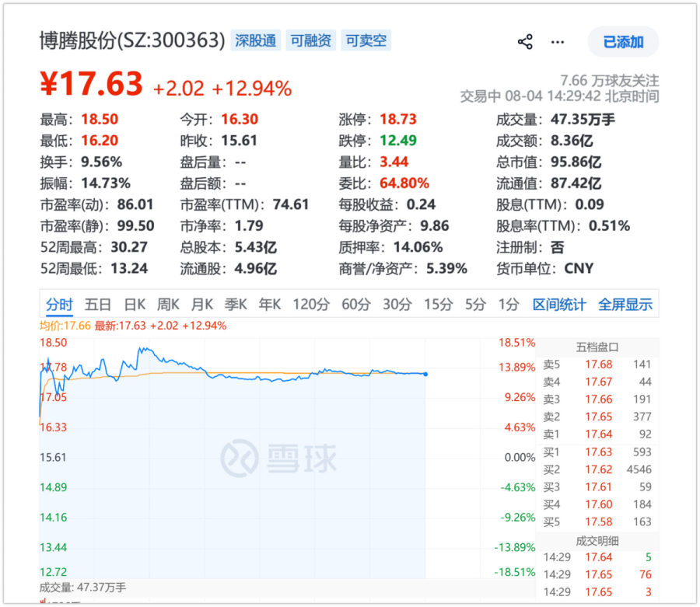Screen dimensions: 700x607
Task: Switch to the 日K chart tab
Action: (135, 305)
